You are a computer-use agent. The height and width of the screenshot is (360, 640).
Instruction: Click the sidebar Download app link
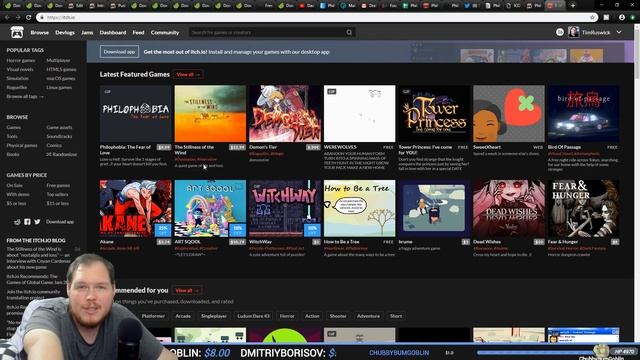click(x=60, y=222)
